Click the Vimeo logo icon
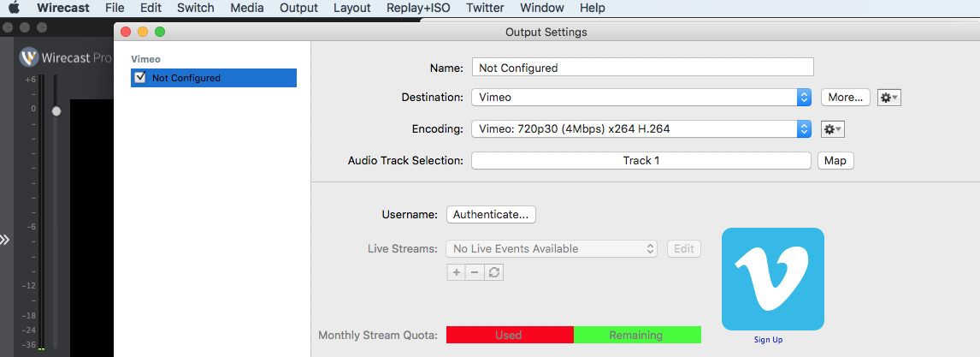 pos(772,278)
